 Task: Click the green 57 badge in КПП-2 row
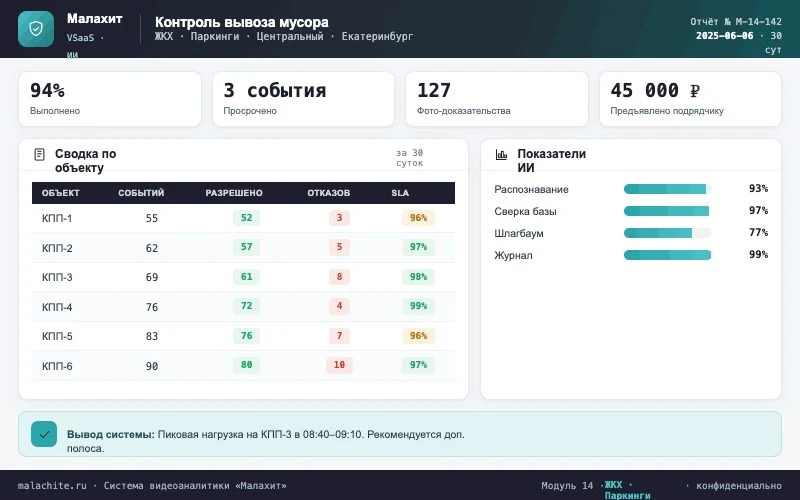246,247
